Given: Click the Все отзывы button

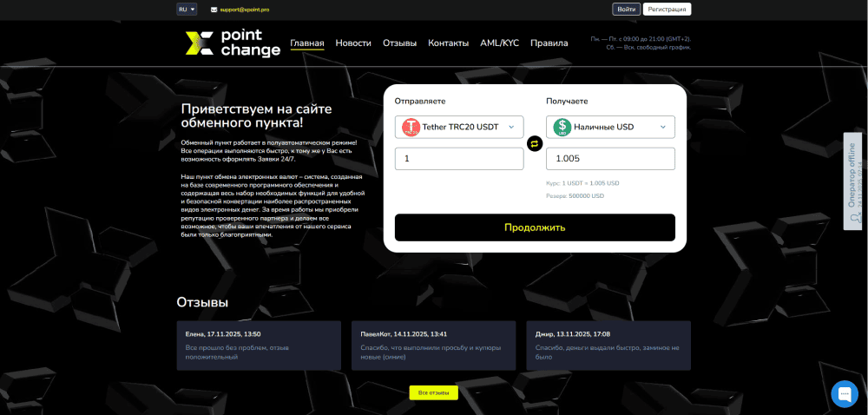Looking at the screenshot, I should pyautogui.click(x=433, y=392).
